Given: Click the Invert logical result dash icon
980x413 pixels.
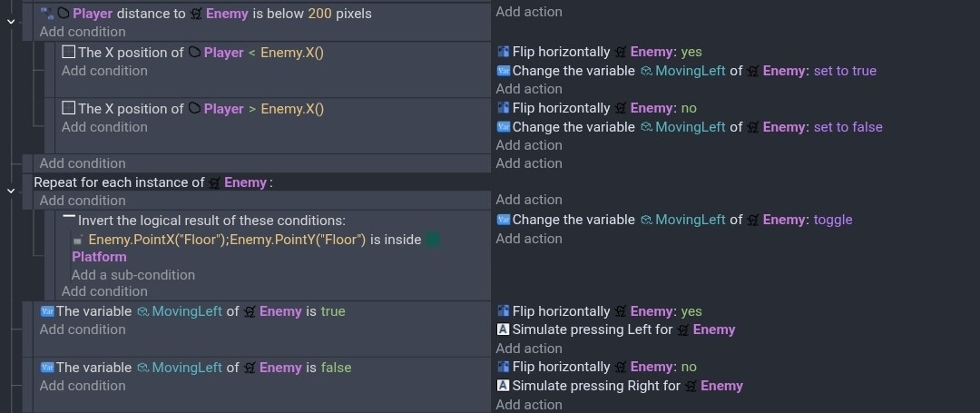Looking at the screenshot, I should click(69, 218).
